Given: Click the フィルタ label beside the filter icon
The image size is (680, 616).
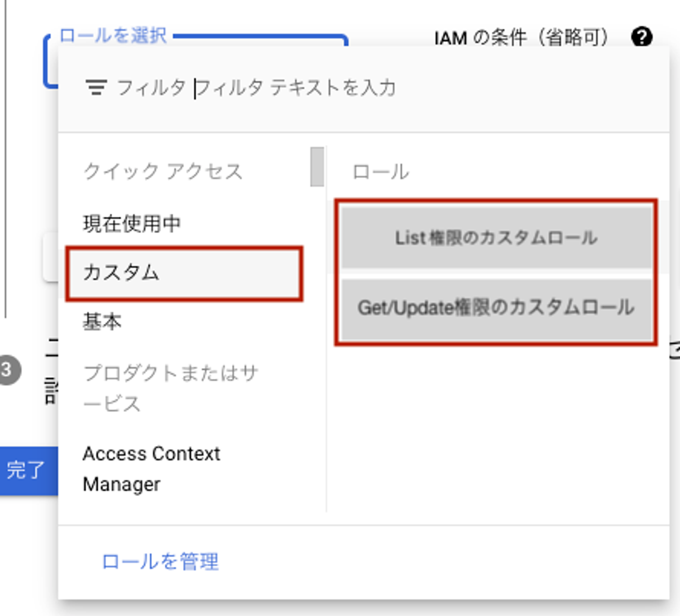Looking at the screenshot, I should [x=151, y=88].
